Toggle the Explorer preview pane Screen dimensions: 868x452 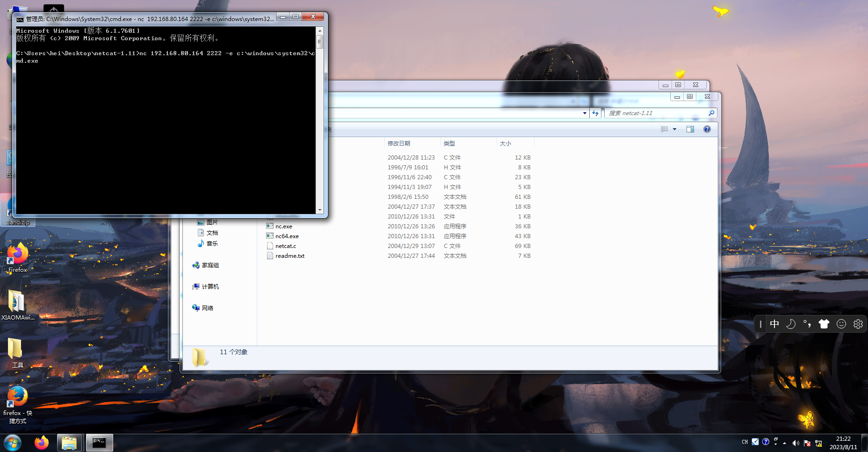690,129
